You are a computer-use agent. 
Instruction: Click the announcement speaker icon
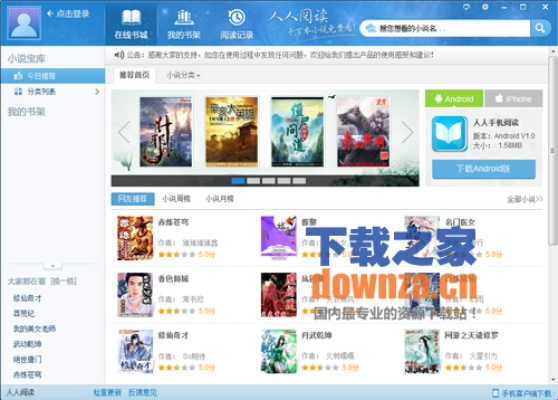click(x=119, y=55)
